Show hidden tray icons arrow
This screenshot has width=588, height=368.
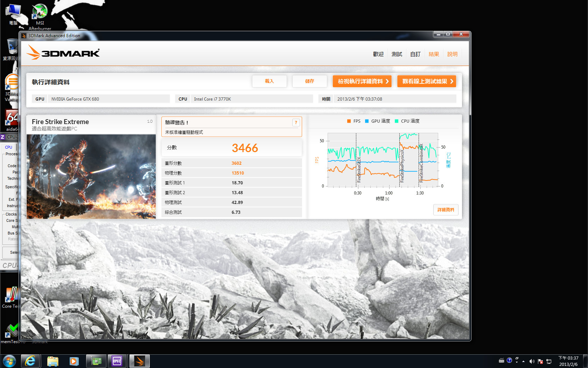(523, 361)
